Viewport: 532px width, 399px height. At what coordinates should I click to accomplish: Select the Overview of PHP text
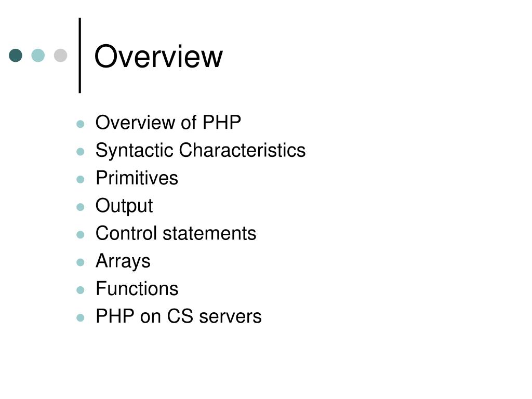pos(168,122)
